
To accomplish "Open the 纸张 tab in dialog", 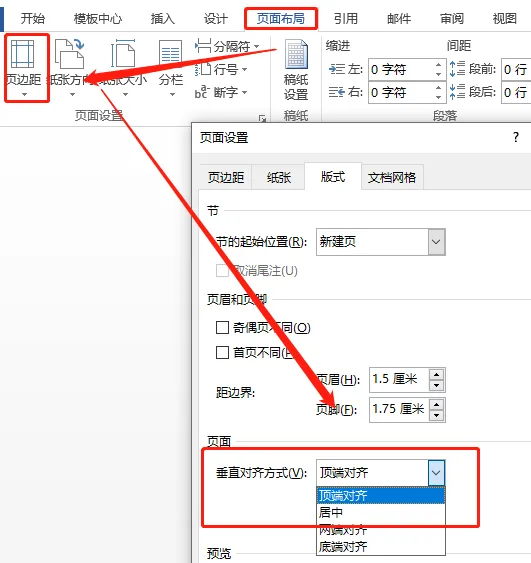I will [279, 177].
